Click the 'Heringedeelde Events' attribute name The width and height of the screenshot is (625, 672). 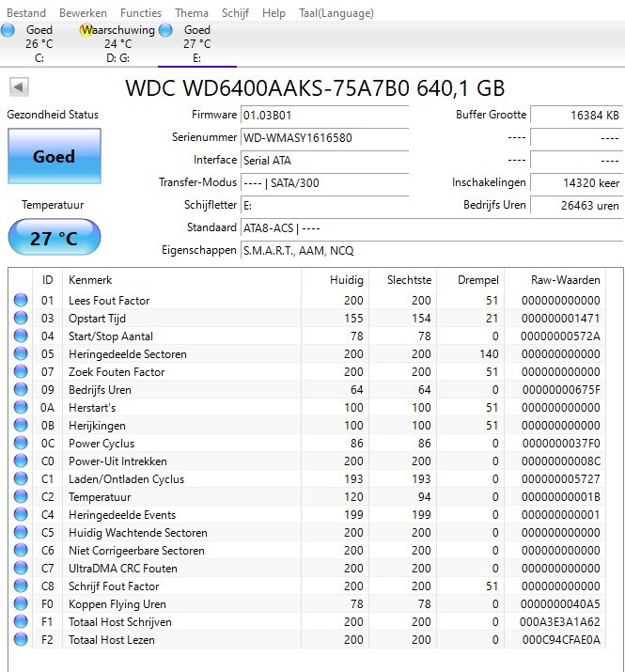(122, 514)
